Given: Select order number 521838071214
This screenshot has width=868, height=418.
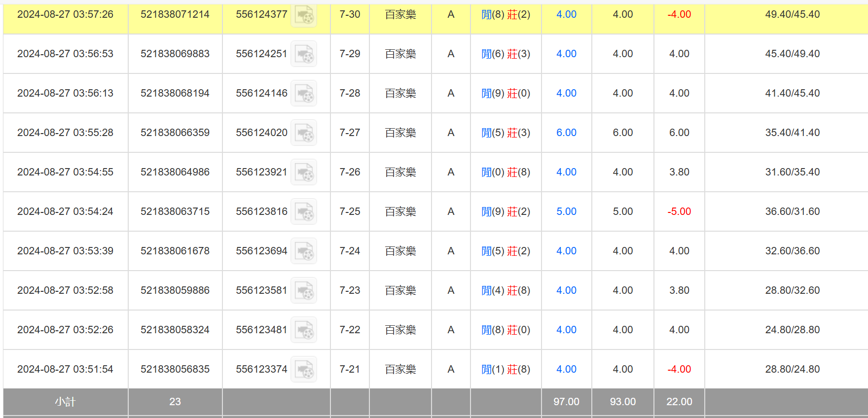Looking at the screenshot, I should point(175,14).
